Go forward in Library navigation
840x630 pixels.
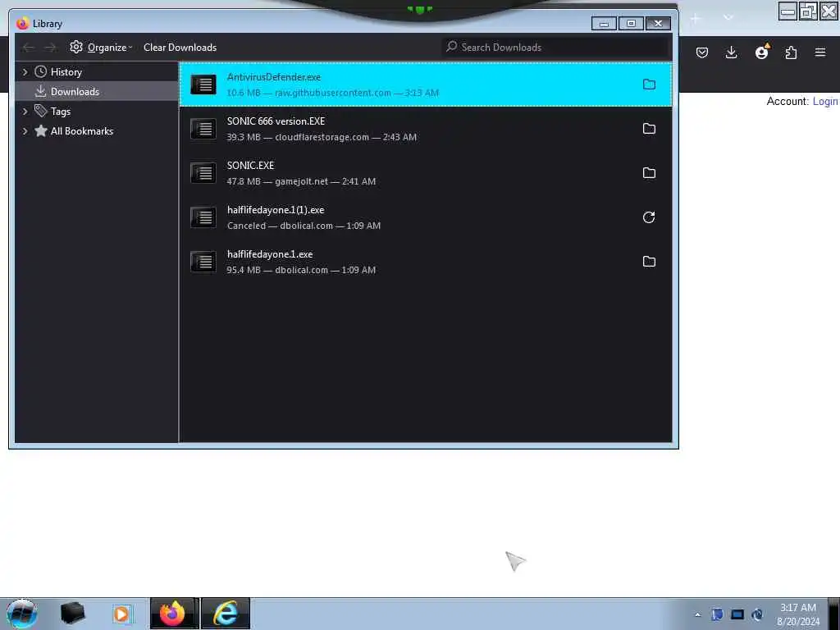point(50,48)
